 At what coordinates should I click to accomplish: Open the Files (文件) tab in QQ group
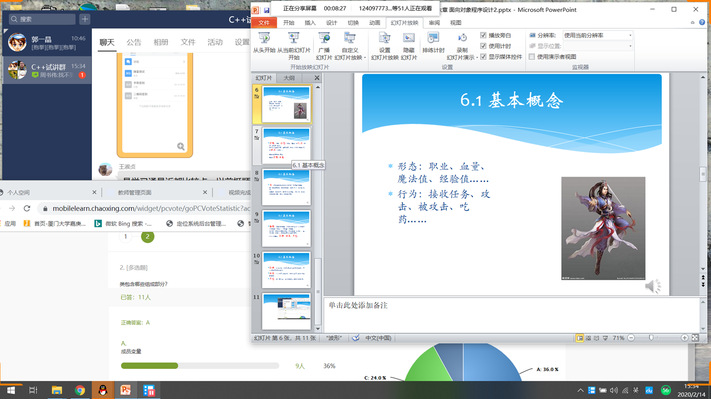tap(188, 42)
